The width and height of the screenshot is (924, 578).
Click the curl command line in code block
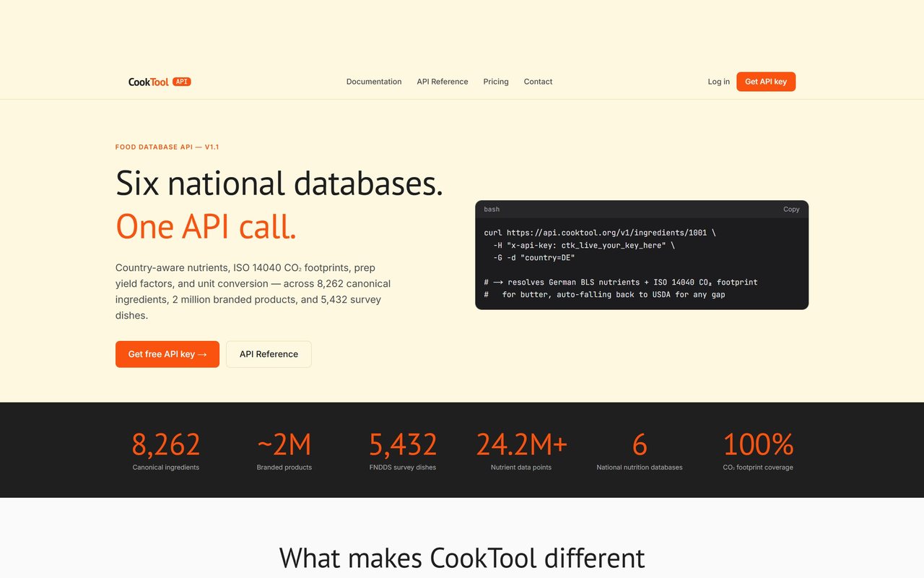coord(599,233)
